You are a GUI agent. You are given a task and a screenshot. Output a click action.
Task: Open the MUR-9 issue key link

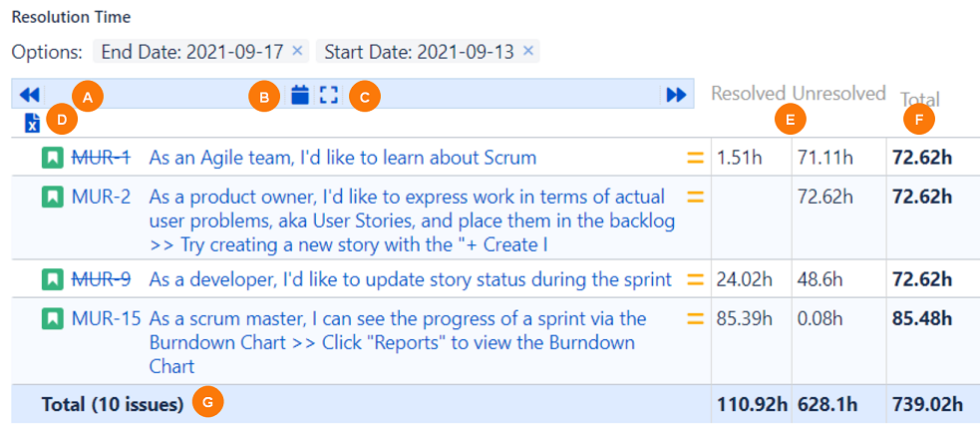pos(101,279)
